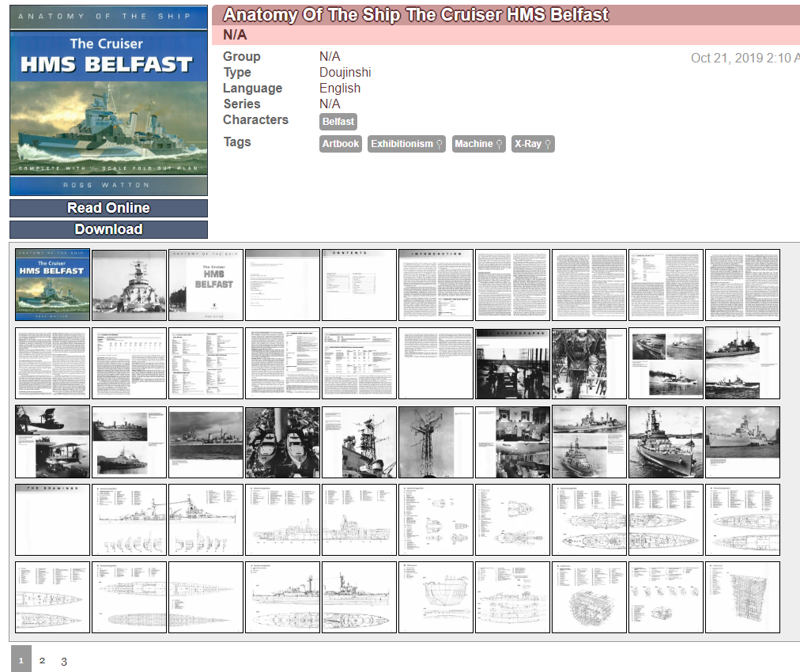Image resolution: width=800 pixels, height=672 pixels.
Task: Click the Doujinshi type value
Action: pos(345,72)
